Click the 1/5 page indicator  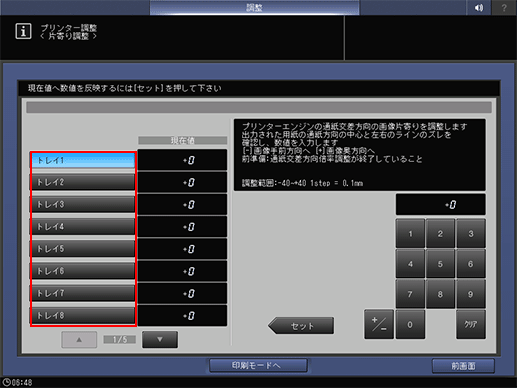[x=120, y=340]
